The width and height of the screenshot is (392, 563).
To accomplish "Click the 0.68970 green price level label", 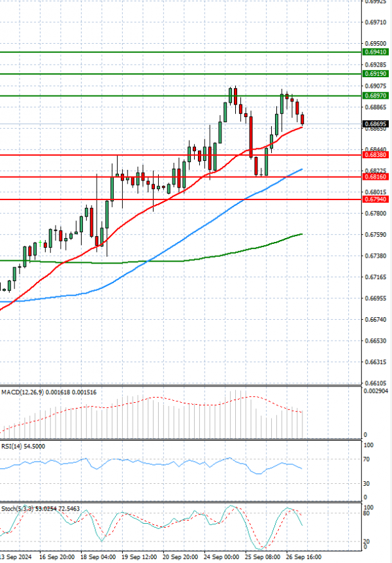I will (x=376, y=95).
